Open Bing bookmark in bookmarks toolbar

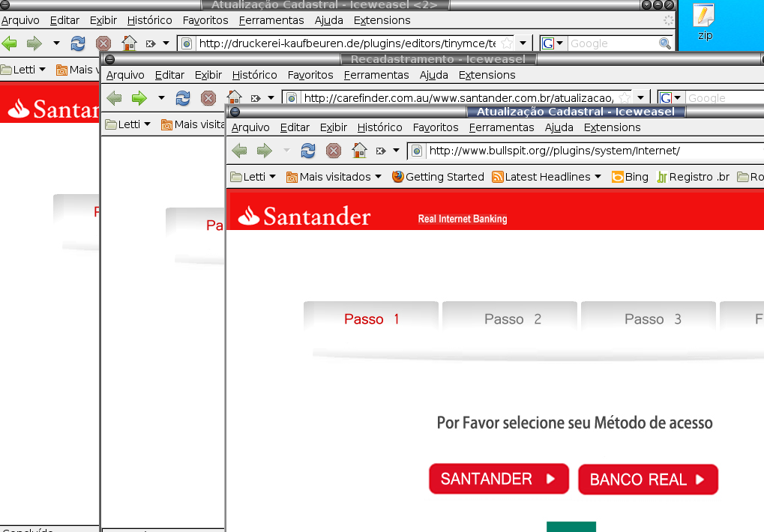(x=630, y=177)
